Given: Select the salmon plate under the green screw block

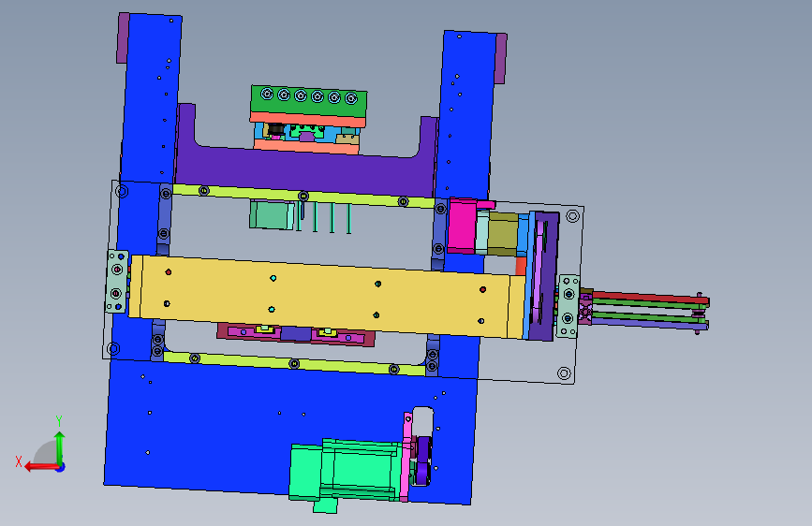Looking at the screenshot, I should [308, 120].
